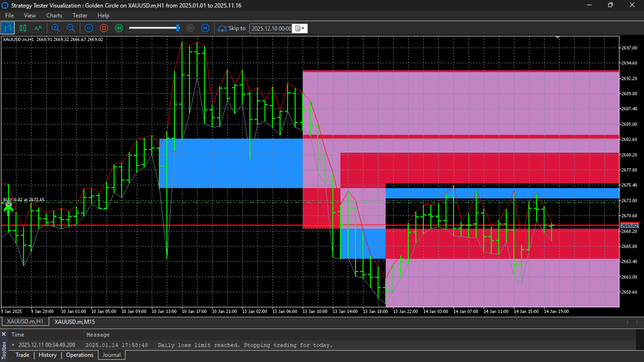Click the green BUY 0.02 arrow marker

(x=8, y=209)
